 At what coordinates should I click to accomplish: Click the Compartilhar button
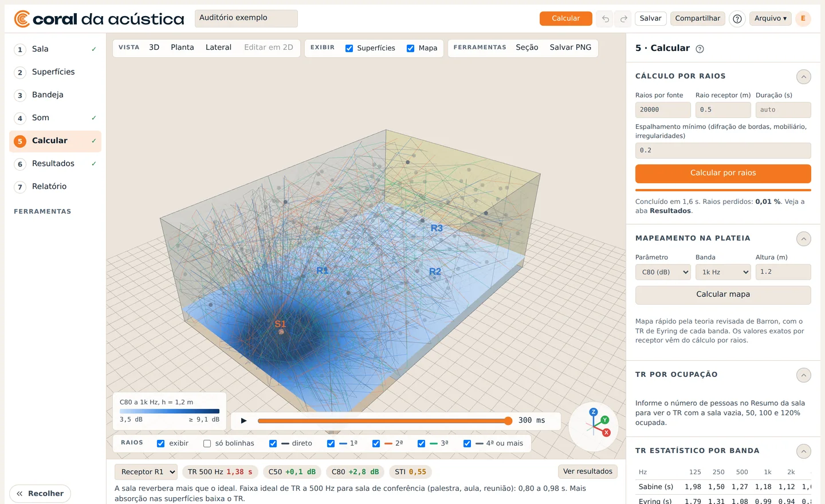tap(697, 18)
